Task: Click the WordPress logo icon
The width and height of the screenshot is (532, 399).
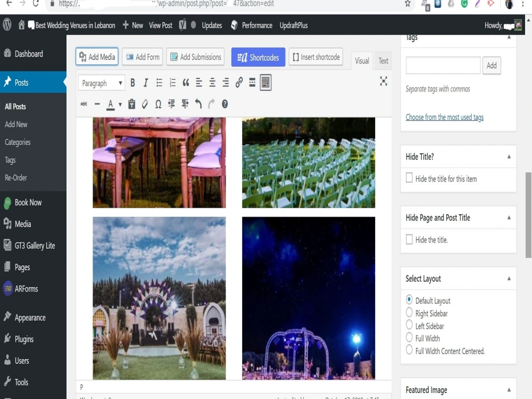Action: (x=7, y=25)
